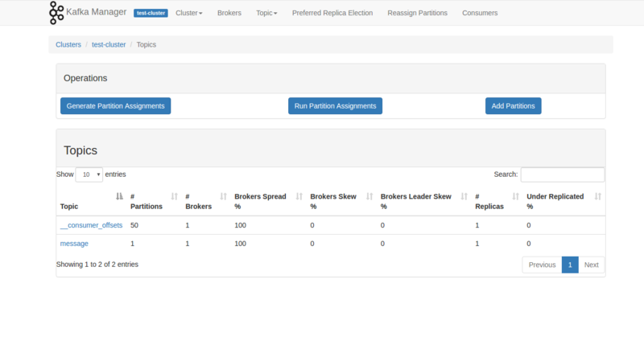Click Brokers Spread 100 in message row
This screenshot has width=644, height=341.
(240, 244)
